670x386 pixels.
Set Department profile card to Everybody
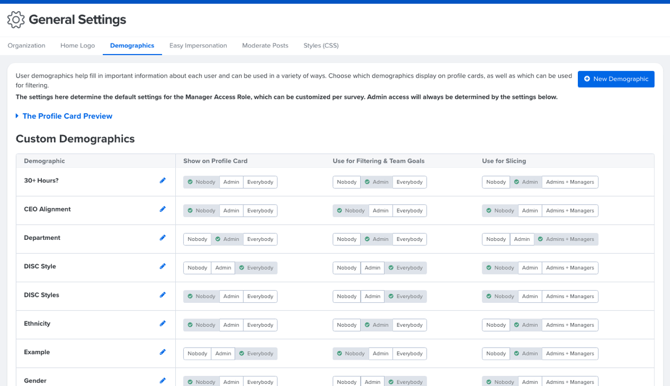pyautogui.click(x=260, y=239)
